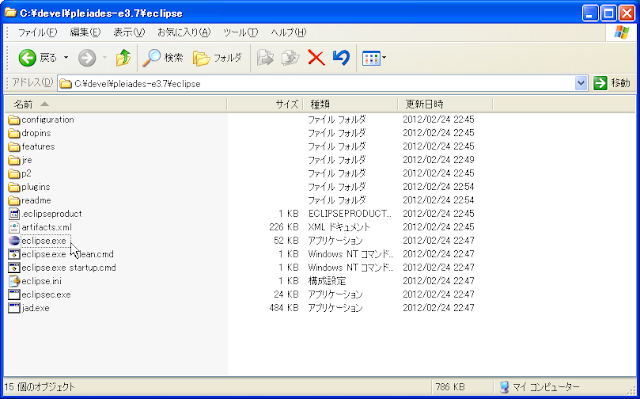Image resolution: width=640 pixels, height=399 pixels.
Task: Click the XML ドキュメント type cell
Action: (339, 227)
